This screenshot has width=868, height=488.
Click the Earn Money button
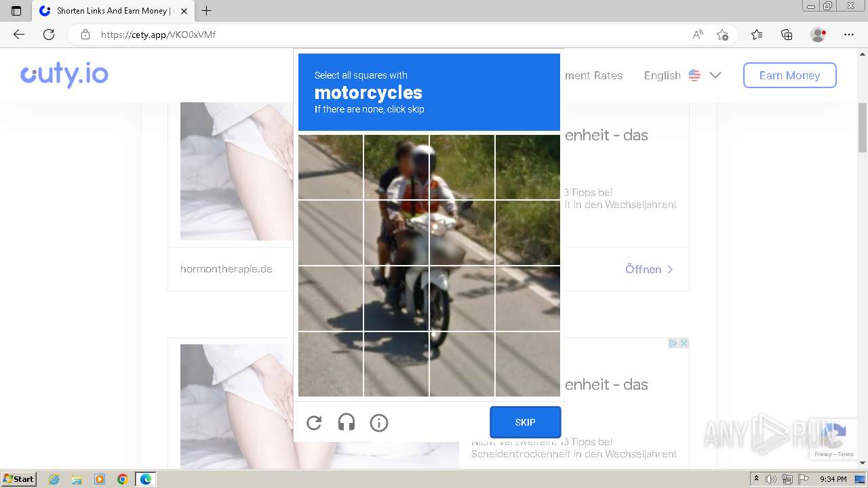coord(790,75)
